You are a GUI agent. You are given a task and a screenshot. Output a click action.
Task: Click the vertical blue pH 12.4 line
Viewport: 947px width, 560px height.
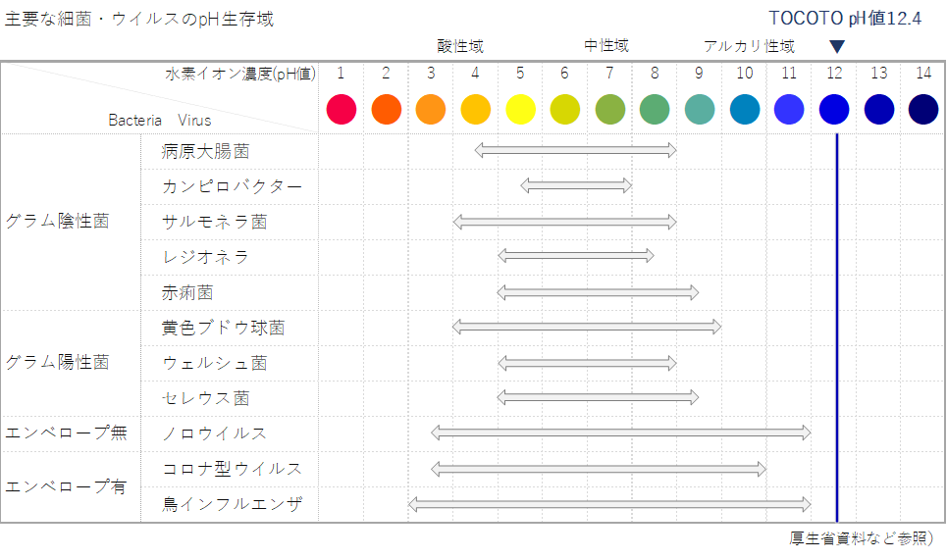[x=837, y=324]
